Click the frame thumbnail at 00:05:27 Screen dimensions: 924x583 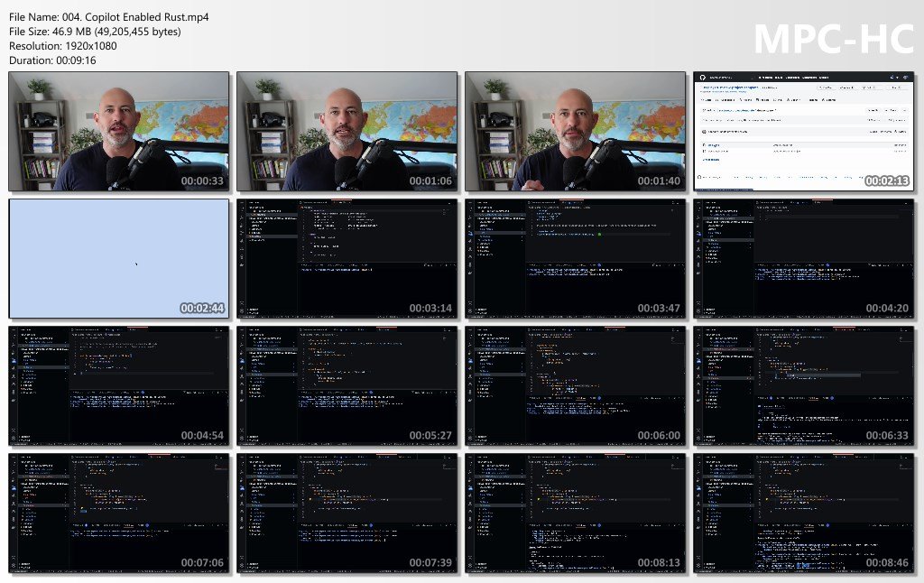click(347, 386)
